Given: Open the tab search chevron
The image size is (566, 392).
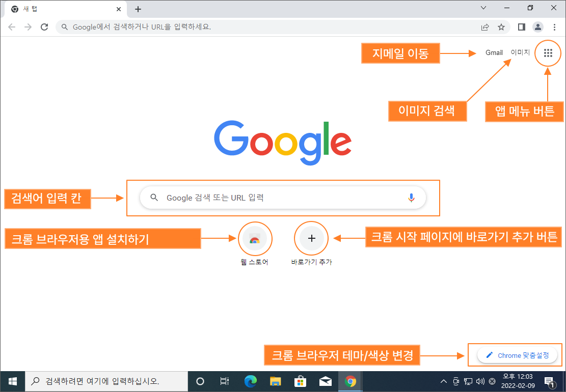Looking at the screenshot, I should [483, 8].
